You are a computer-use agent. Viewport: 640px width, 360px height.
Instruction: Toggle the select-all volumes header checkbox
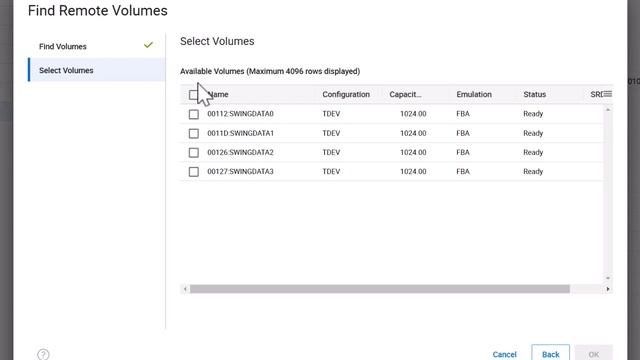(x=193, y=95)
